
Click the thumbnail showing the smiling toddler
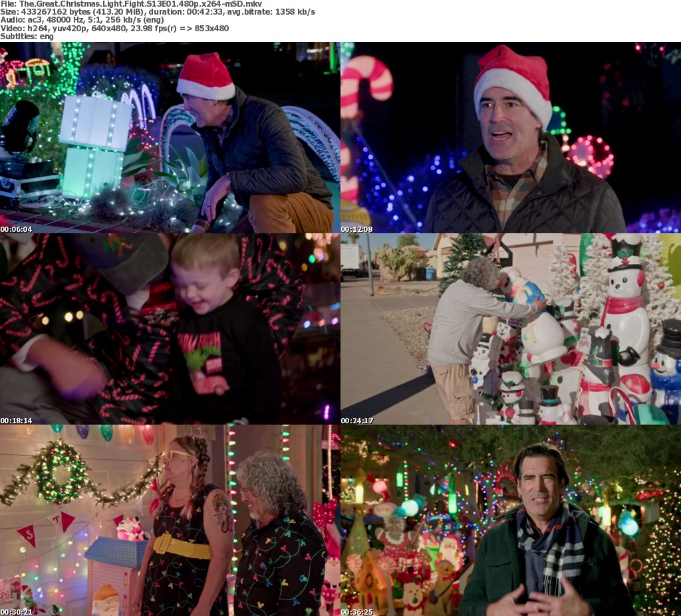170,328
